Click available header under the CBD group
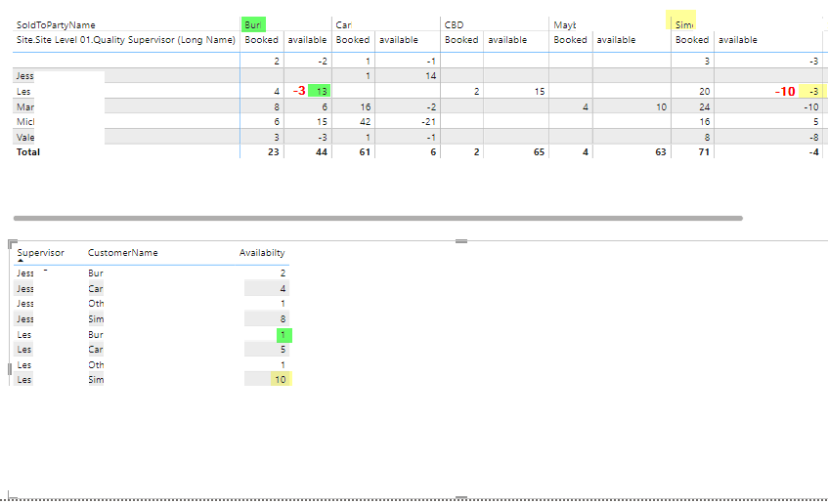The height and width of the screenshot is (504, 828). pos(507,40)
